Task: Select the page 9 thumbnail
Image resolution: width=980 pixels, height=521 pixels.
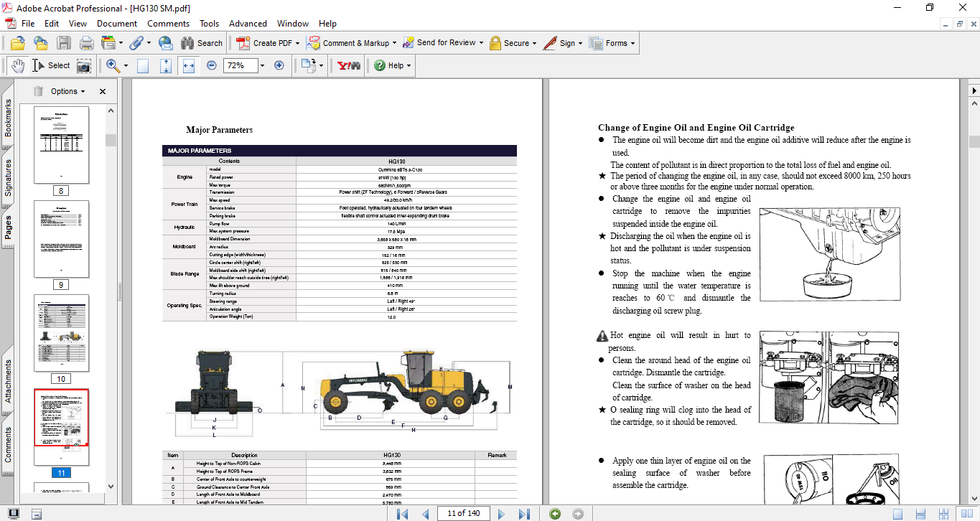Action: [x=62, y=238]
